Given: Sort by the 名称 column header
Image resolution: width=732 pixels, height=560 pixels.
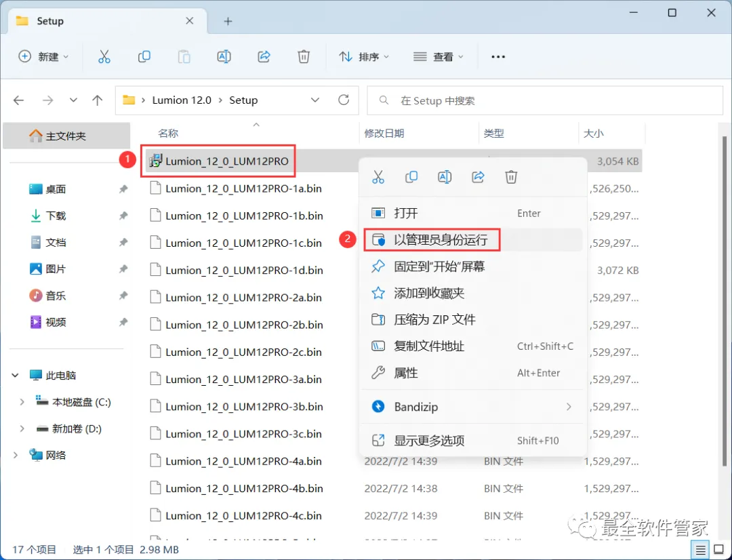Looking at the screenshot, I should [168, 134].
